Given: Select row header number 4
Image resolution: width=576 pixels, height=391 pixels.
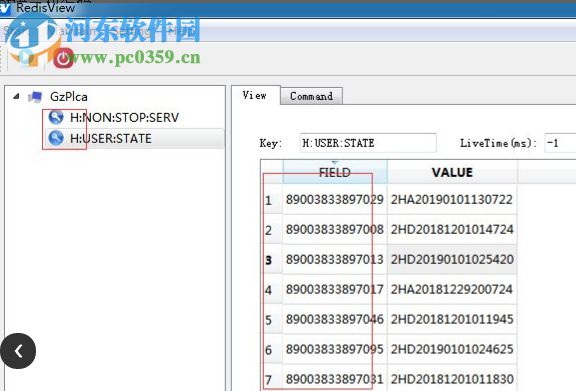Looking at the screenshot, I should (271, 290).
